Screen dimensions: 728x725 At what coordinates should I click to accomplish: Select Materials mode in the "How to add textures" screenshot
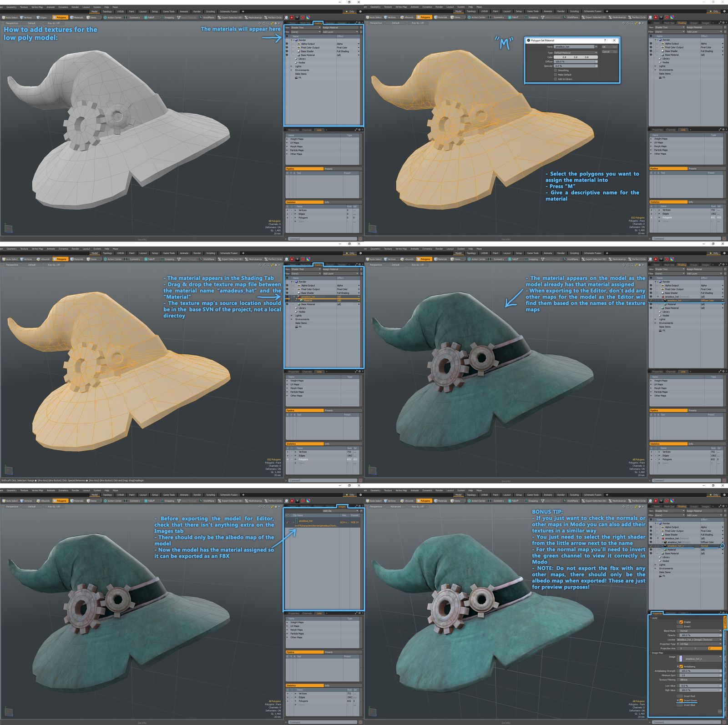77,17
